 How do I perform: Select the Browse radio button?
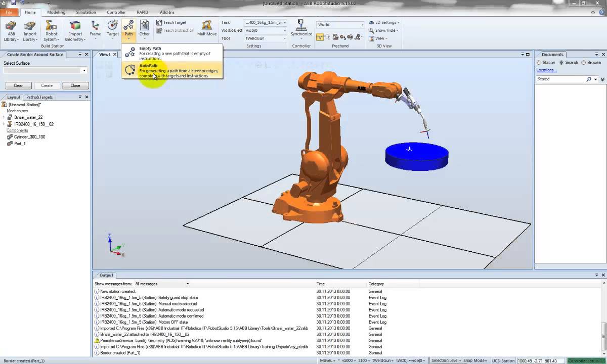tap(584, 63)
